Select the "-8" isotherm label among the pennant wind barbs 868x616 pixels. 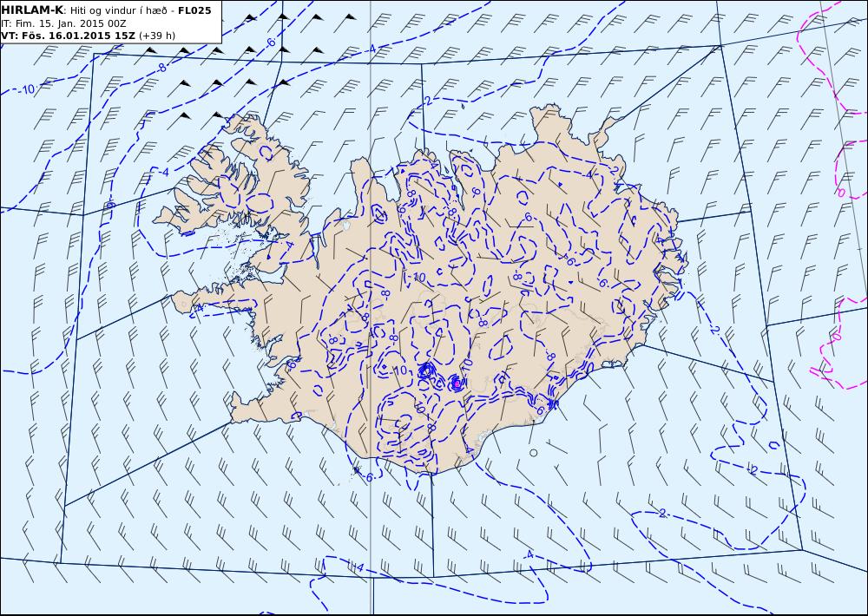160,68
